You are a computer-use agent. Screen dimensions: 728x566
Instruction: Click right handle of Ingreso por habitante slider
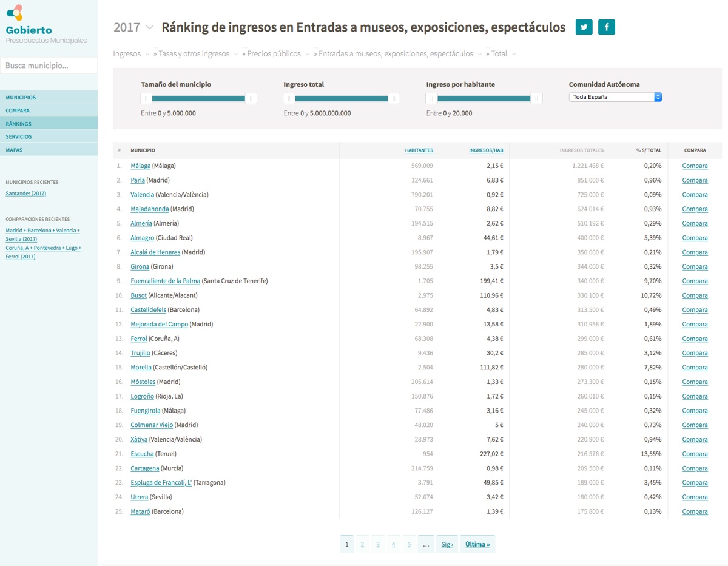point(536,99)
